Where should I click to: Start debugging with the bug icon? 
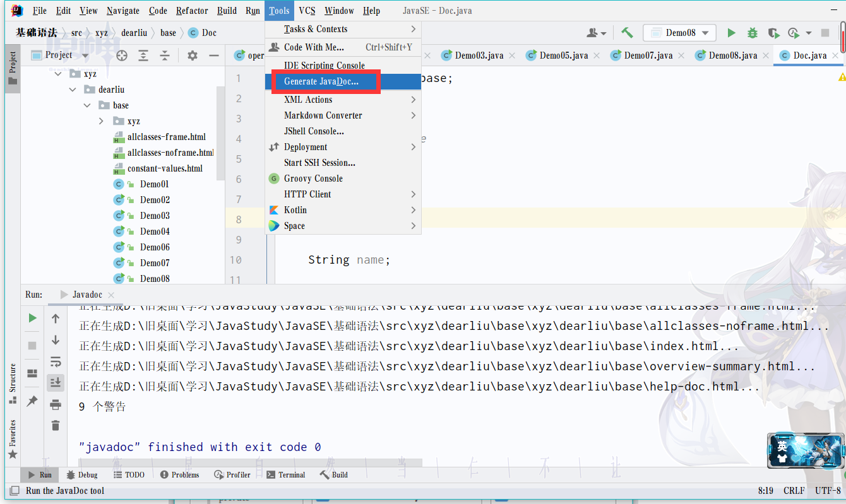(752, 33)
